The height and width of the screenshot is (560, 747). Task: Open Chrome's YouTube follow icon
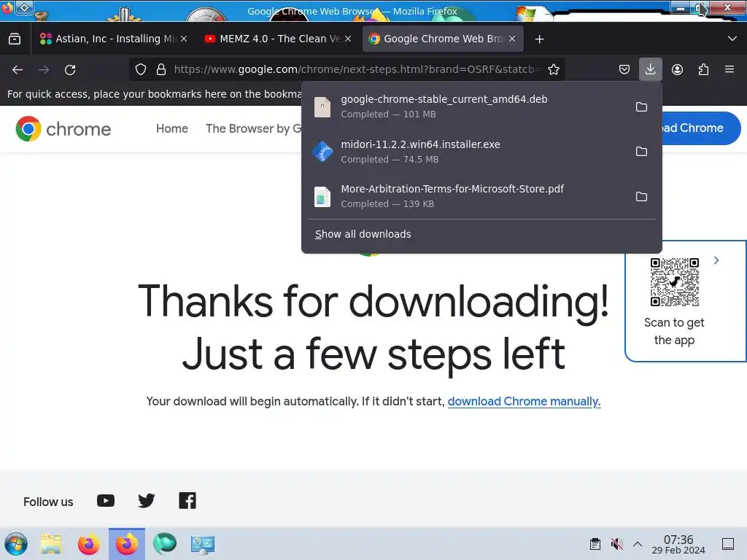106,501
